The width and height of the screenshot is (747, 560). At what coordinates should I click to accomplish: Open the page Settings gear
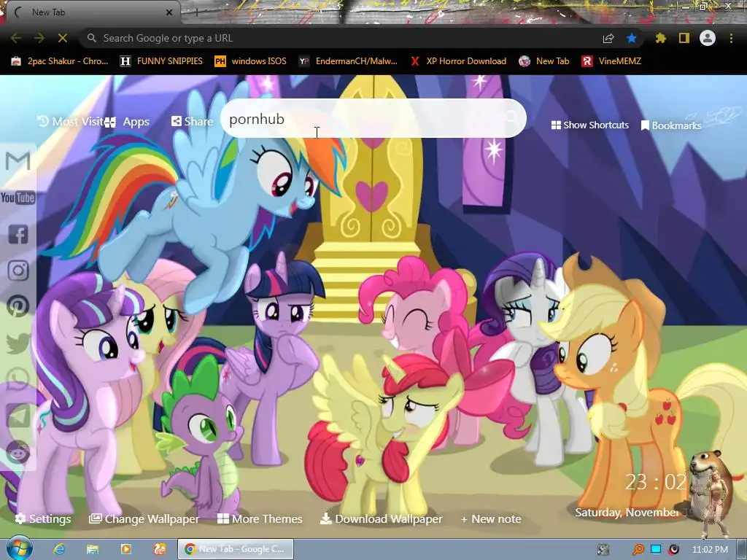pos(43,518)
